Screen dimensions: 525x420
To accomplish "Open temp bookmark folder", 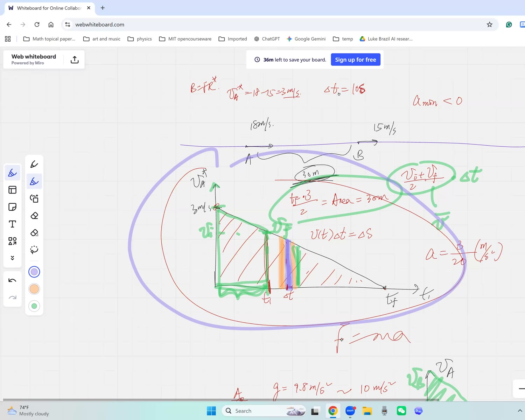I will [343, 39].
